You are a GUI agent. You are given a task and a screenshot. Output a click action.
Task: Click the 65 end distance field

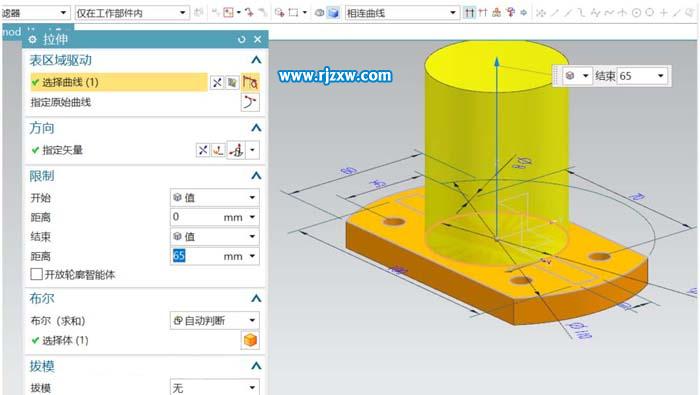(214, 256)
